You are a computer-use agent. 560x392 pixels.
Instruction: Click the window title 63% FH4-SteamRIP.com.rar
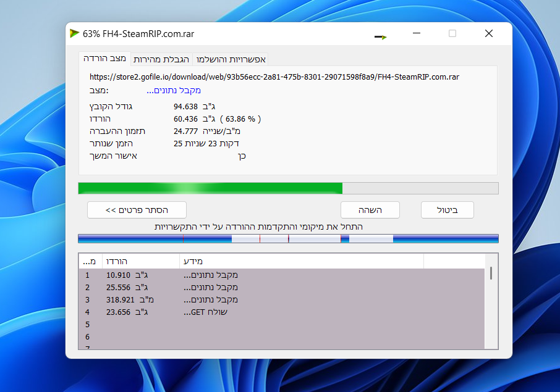138,34
